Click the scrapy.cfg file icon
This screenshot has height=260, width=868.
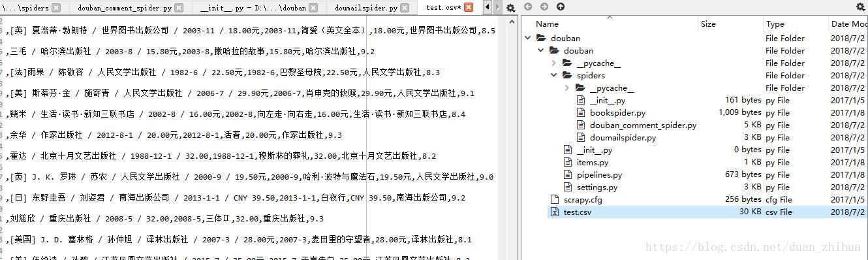(555, 199)
